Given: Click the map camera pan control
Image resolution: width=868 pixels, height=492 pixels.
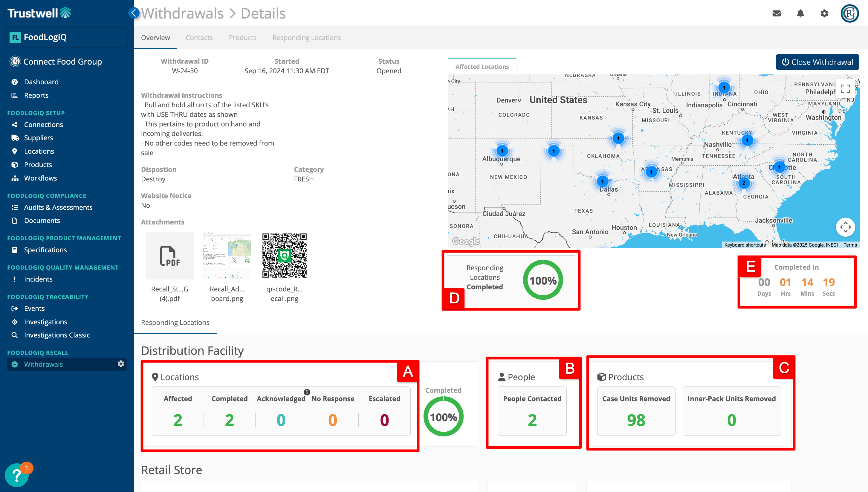Looking at the screenshot, I should click(845, 227).
